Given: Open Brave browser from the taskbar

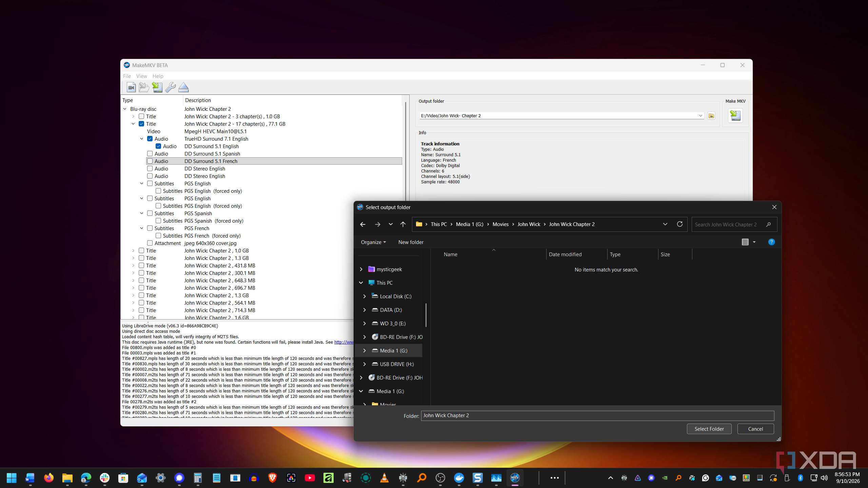Looking at the screenshot, I should [273, 478].
